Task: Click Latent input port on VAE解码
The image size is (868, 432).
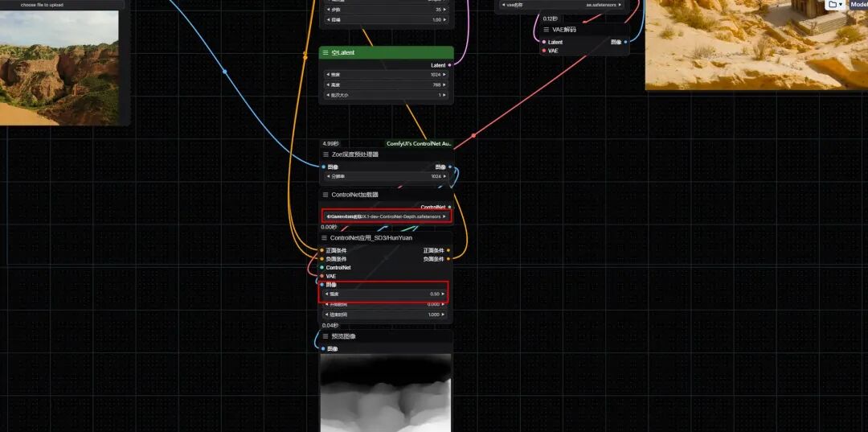Action: (544, 42)
